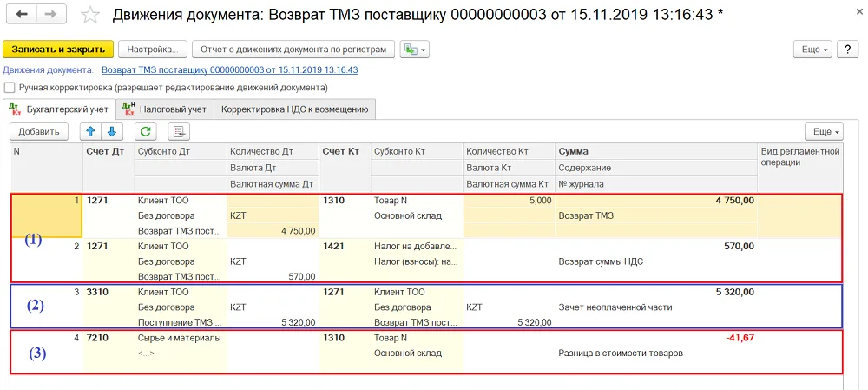Move the row up with blue up arrow
The image size is (868, 390).
(91, 132)
